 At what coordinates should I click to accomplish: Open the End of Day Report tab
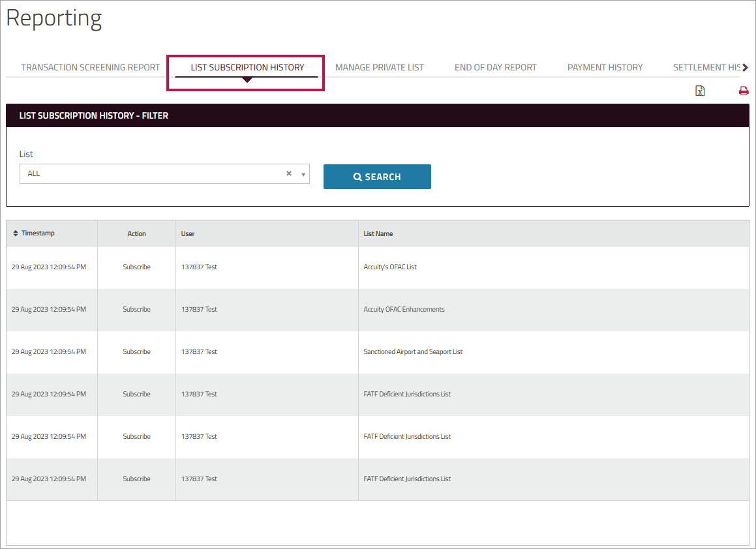pos(495,67)
